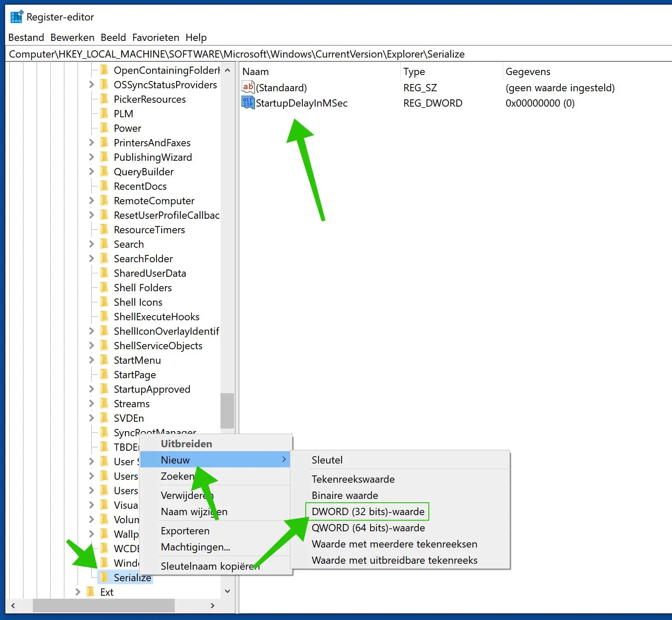Click the StartPage folder icon
This screenshot has height=620, width=672.
point(104,374)
